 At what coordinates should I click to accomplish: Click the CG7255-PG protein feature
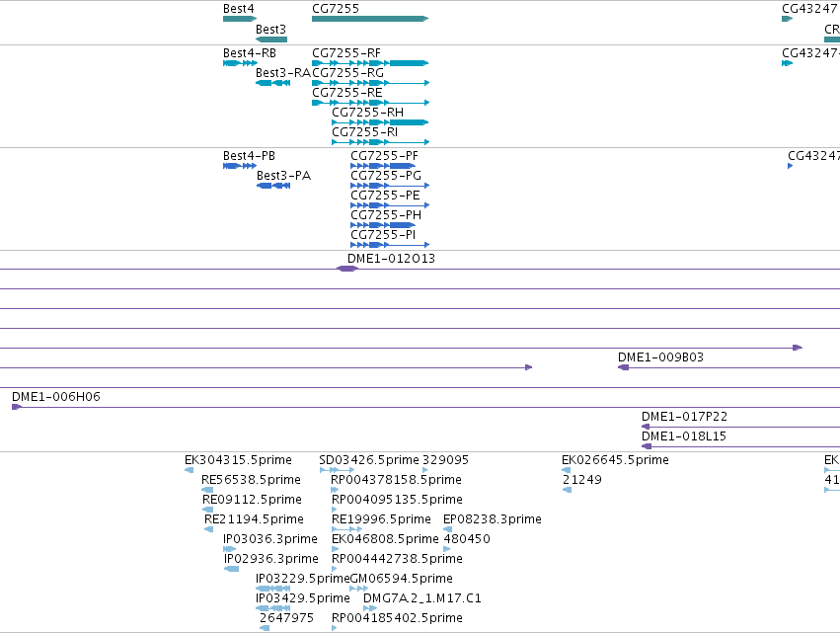(x=390, y=186)
